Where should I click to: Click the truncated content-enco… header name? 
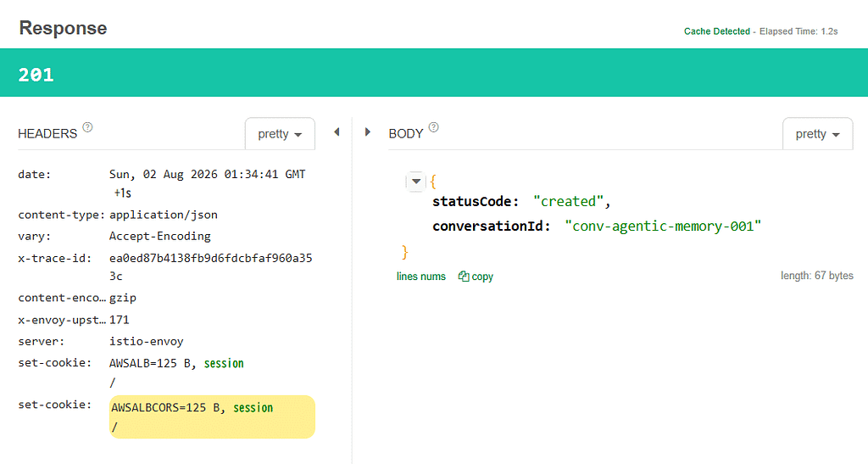click(x=61, y=298)
